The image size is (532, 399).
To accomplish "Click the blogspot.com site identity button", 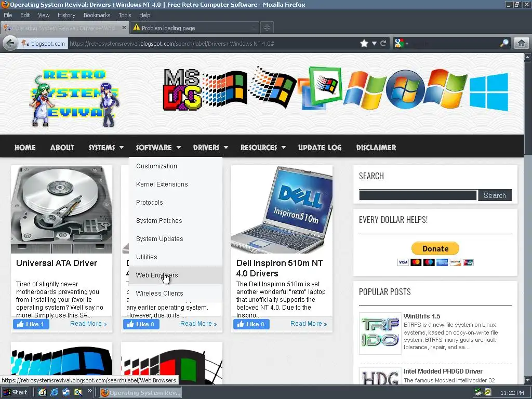I will tap(43, 44).
